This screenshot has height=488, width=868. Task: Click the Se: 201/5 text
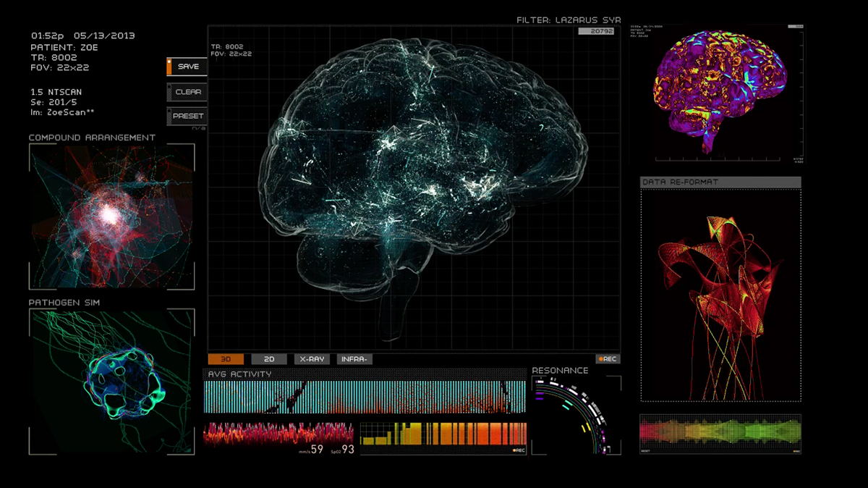coord(55,102)
